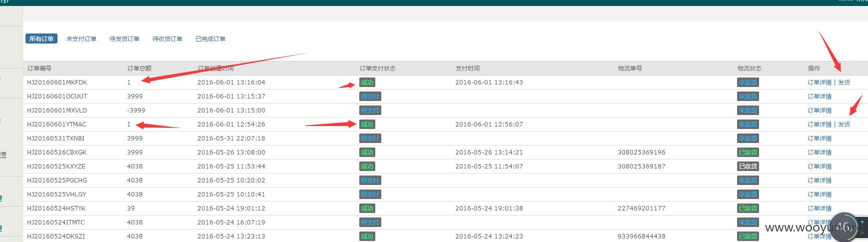Screen dimensions: 868x242
Task: Open 订单详情 for order HJ20160601OCUUT
Action: coord(820,96)
